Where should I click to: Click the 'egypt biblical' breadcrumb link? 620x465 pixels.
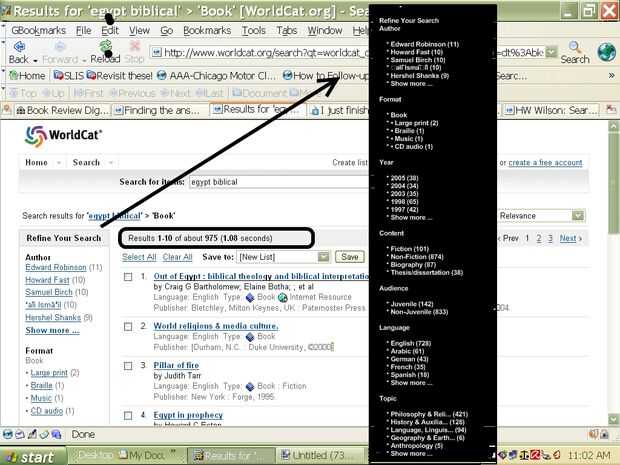(114, 216)
